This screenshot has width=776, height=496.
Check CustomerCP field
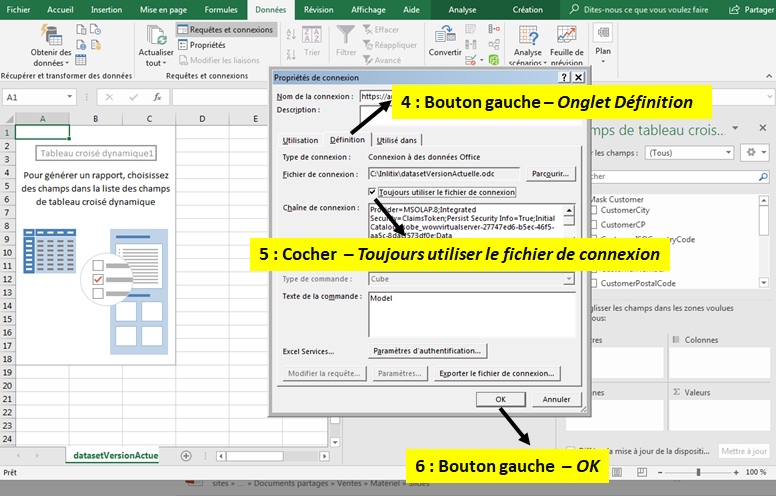click(x=594, y=225)
